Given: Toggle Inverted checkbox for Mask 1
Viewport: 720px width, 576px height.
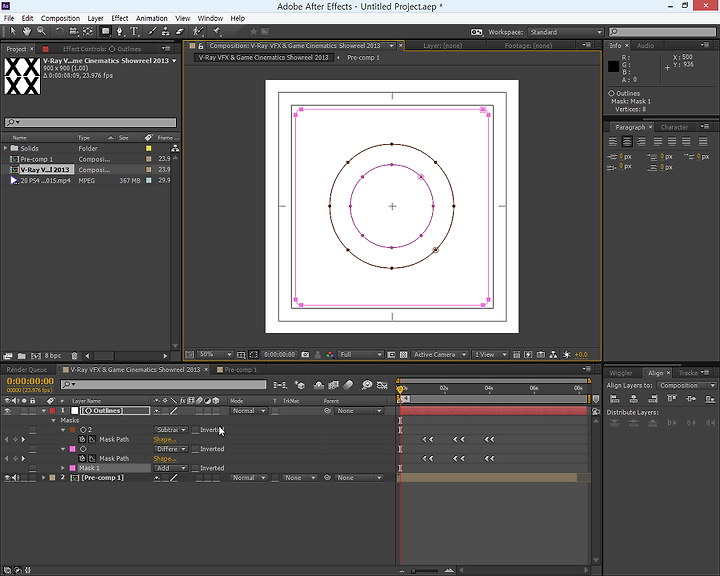Looking at the screenshot, I should [x=195, y=468].
